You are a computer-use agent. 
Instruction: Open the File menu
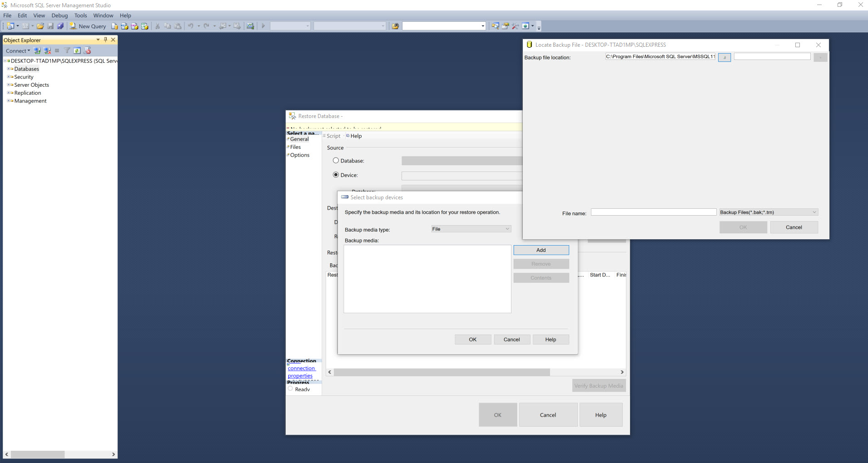[x=7, y=15]
